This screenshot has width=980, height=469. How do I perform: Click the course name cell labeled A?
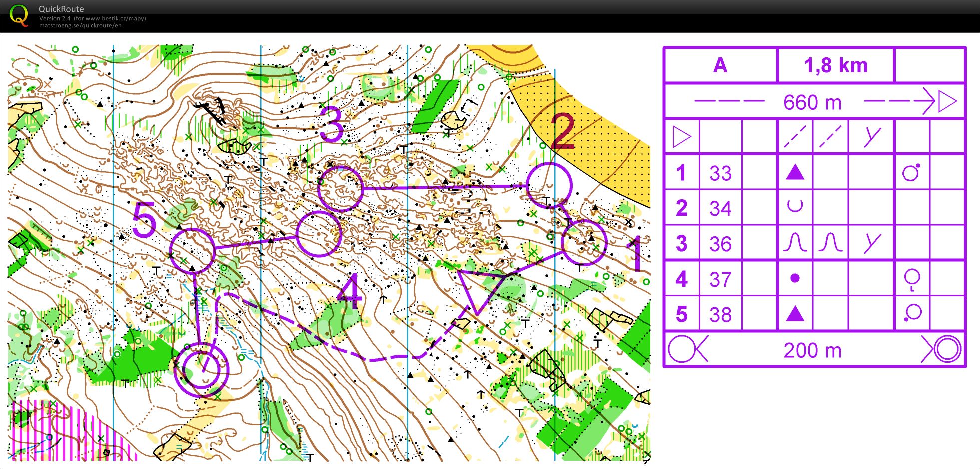coord(720,65)
